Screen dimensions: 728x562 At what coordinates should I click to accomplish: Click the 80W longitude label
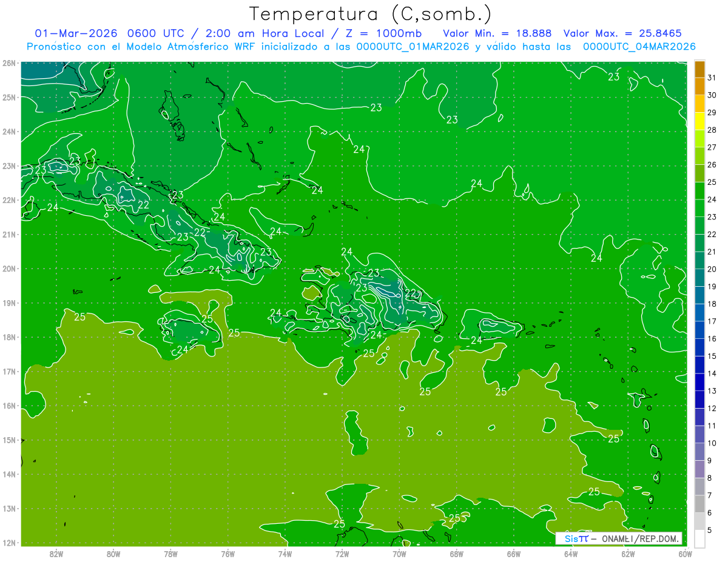coord(113,553)
